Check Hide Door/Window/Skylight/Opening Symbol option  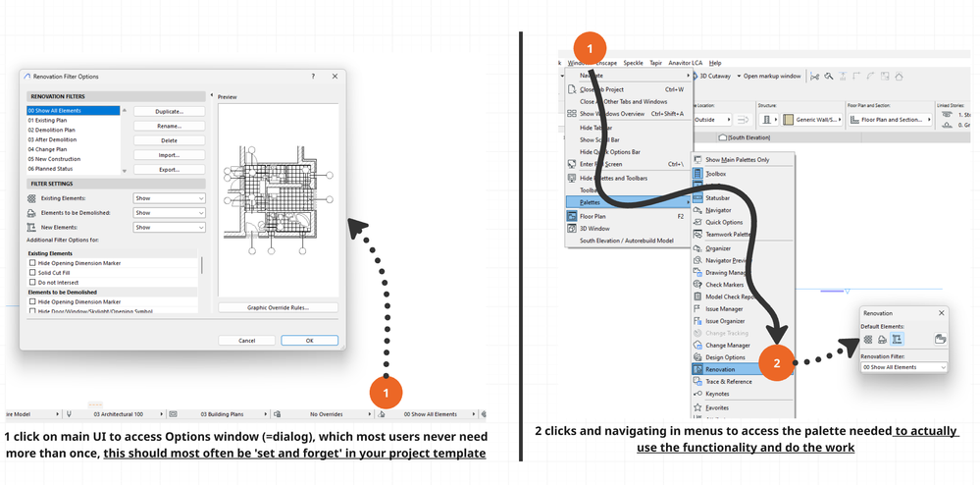(x=32, y=311)
